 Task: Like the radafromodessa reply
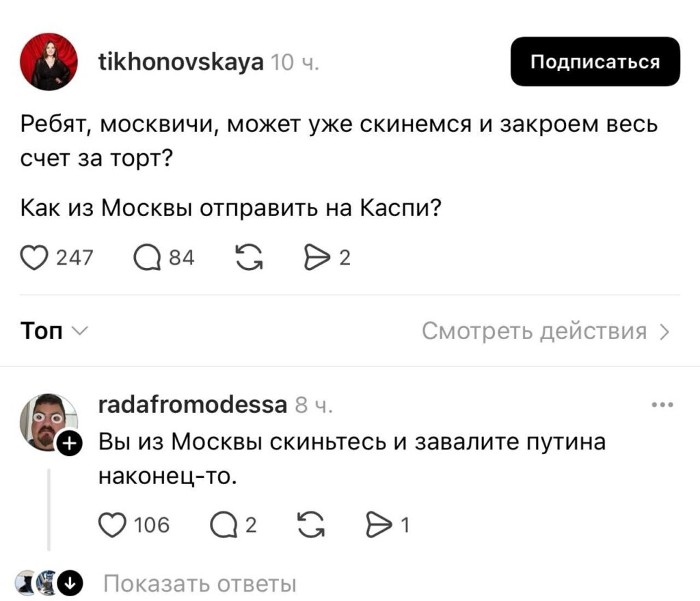pyautogui.click(x=112, y=524)
